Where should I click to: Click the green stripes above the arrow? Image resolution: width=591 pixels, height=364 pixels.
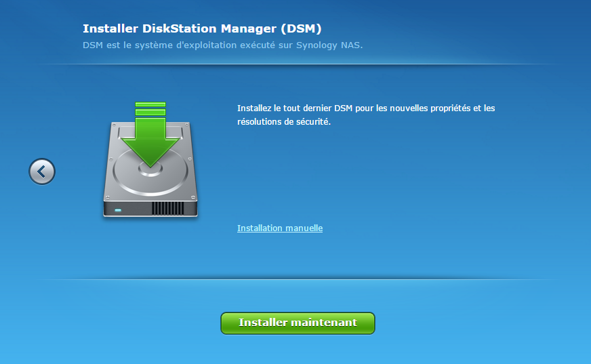point(150,108)
